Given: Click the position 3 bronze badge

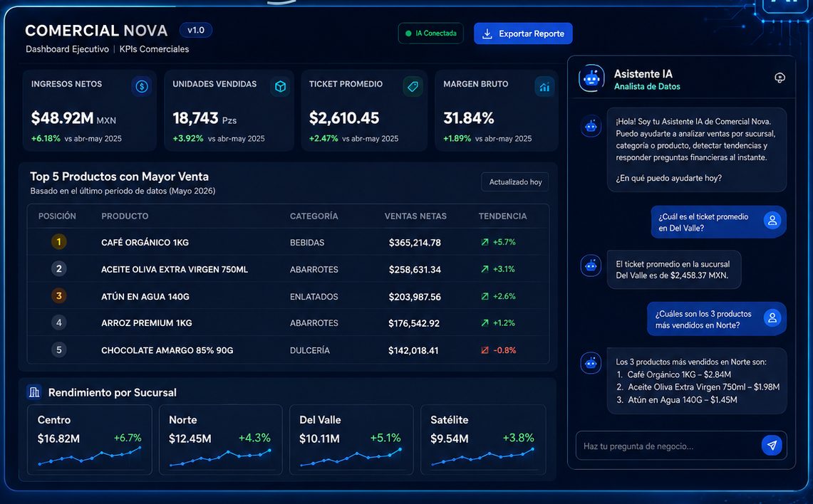Looking at the screenshot, I should pos(58,295).
